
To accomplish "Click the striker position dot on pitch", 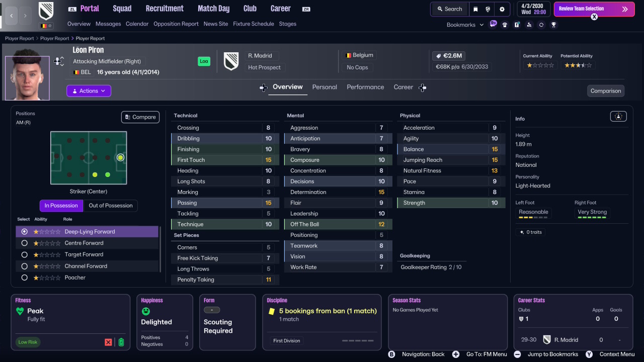I will pyautogui.click(x=120, y=157).
